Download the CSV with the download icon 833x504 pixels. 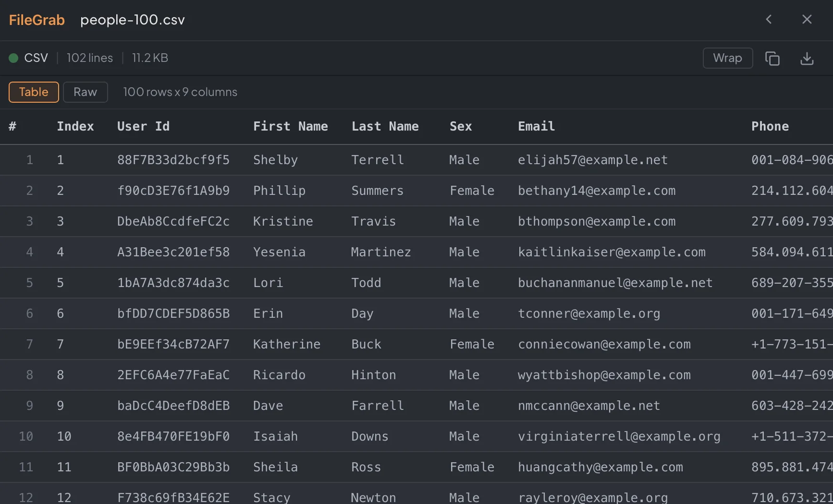(807, 58)
